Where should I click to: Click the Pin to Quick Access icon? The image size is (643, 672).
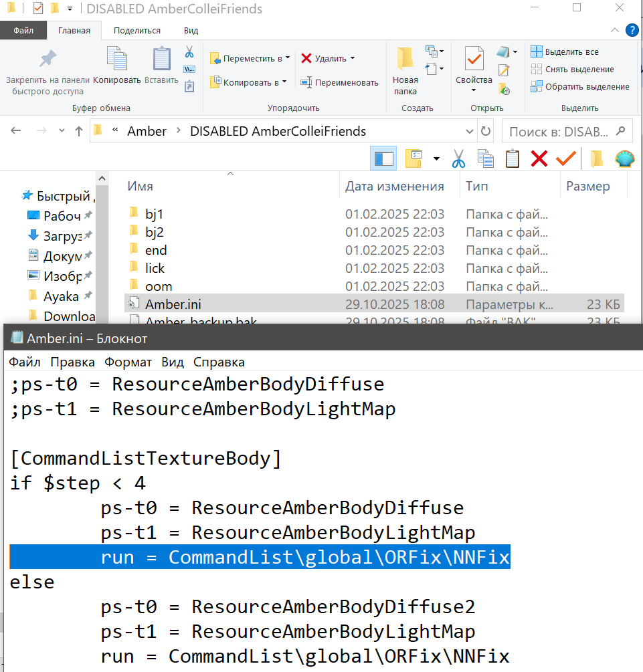[x=48, y=59]
